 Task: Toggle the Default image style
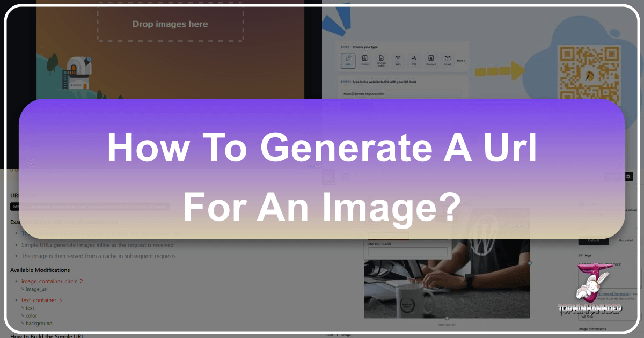592,240
